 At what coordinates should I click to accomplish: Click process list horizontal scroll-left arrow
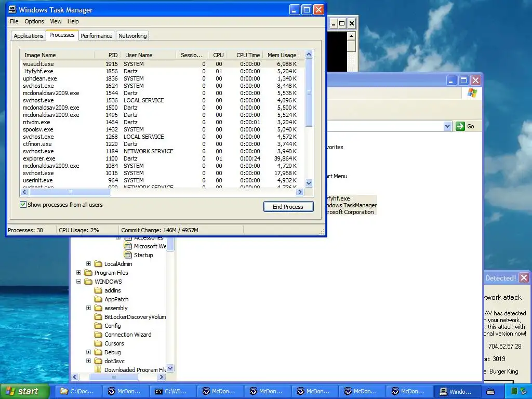[24, 192]
